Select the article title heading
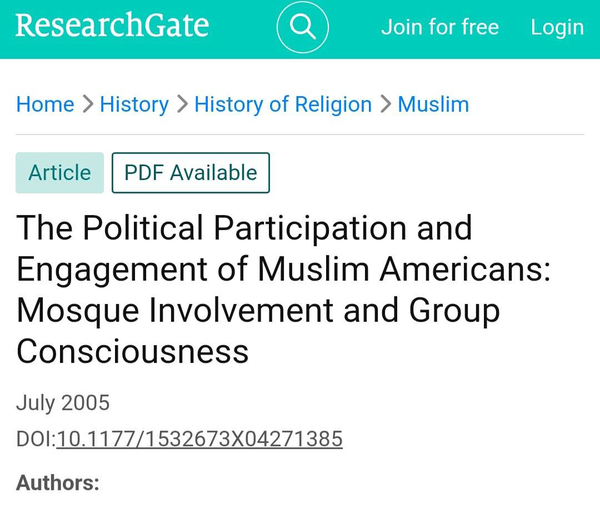The image size is (600, 519). [x=283, y=289]
